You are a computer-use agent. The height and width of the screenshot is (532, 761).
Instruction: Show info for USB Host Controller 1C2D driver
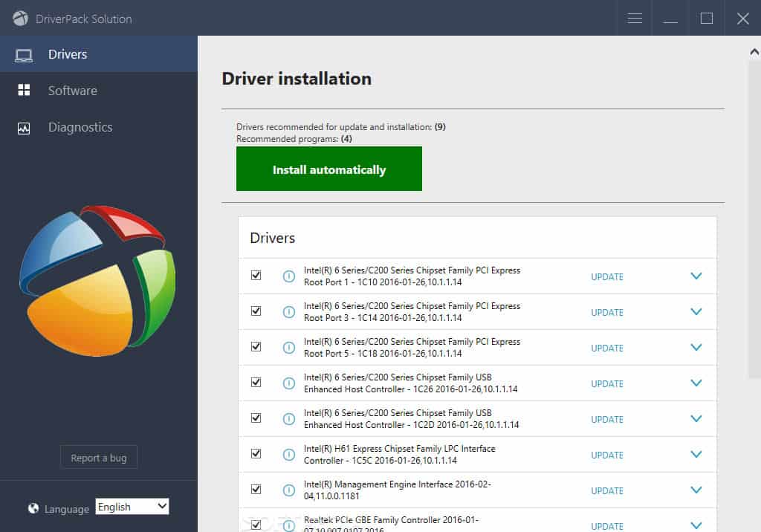click(x=289, y=419)
